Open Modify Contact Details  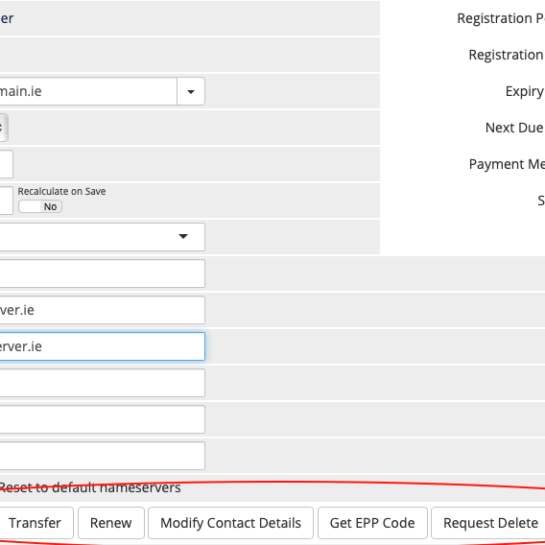(x=230, y=523)
